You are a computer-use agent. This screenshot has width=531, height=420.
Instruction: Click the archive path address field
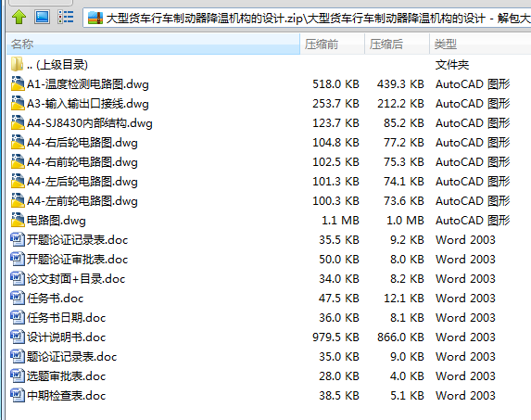pyautogui.click(x=307, y=18)
